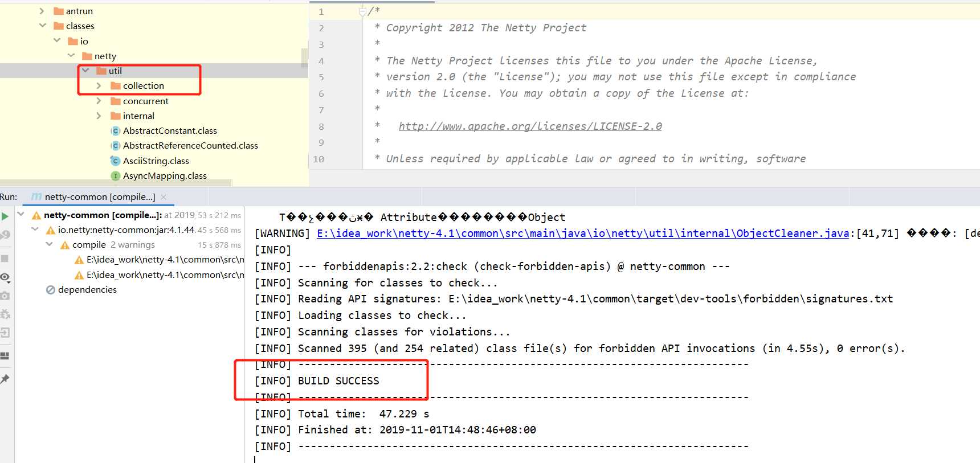This screenshot has width=980, height=463.
Task: Expand the concurrent folder
Action: coord(99,101)
